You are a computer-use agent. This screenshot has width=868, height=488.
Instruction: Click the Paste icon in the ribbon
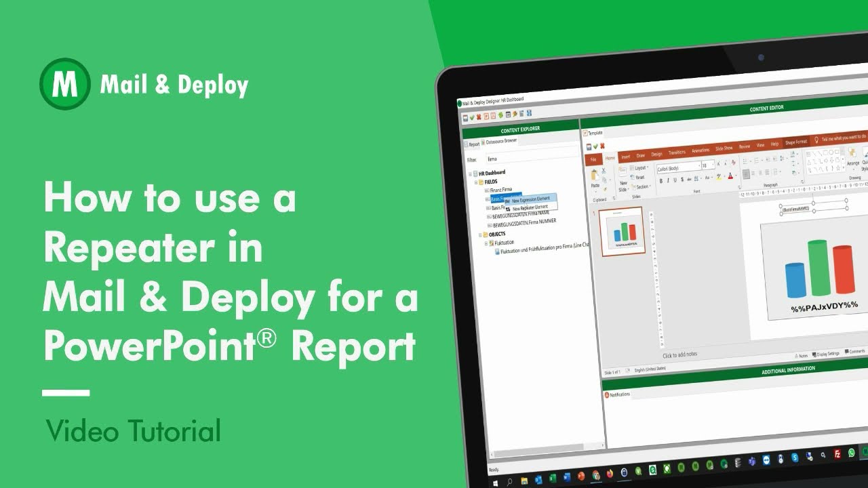pos(595,176)
